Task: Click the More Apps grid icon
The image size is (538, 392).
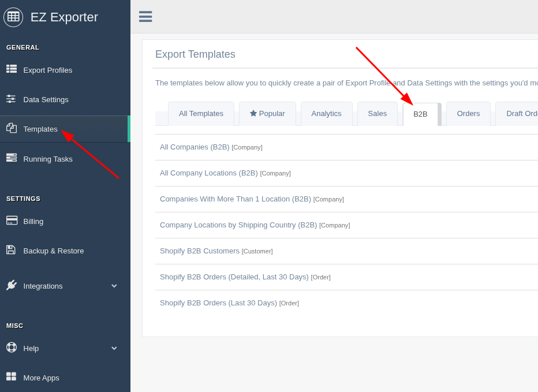Action: tap(11, 376)
